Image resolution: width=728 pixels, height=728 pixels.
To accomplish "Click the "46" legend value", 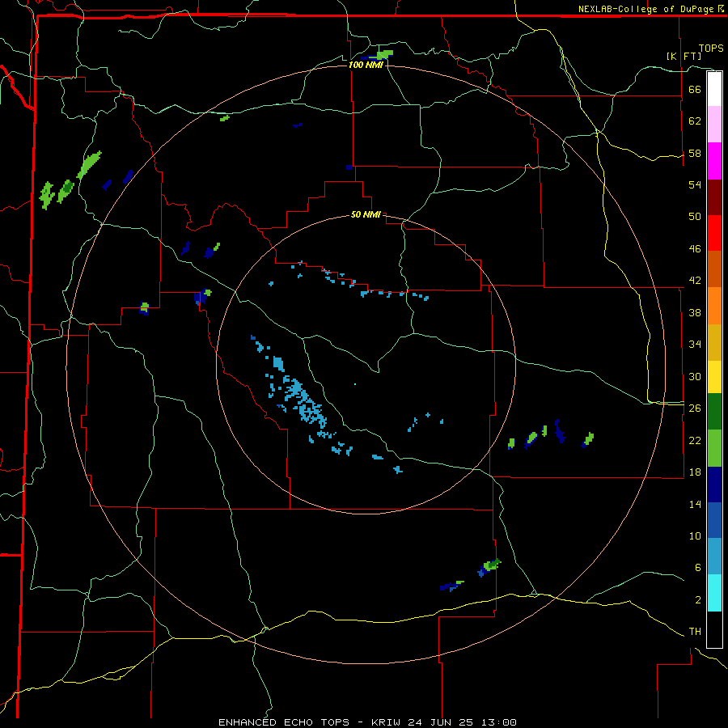I will coord(695,249).
